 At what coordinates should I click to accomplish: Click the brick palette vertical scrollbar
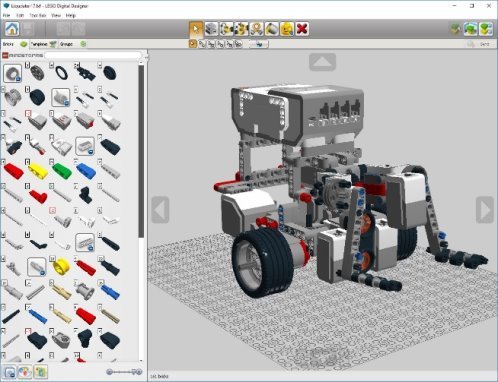coord(141,152)
